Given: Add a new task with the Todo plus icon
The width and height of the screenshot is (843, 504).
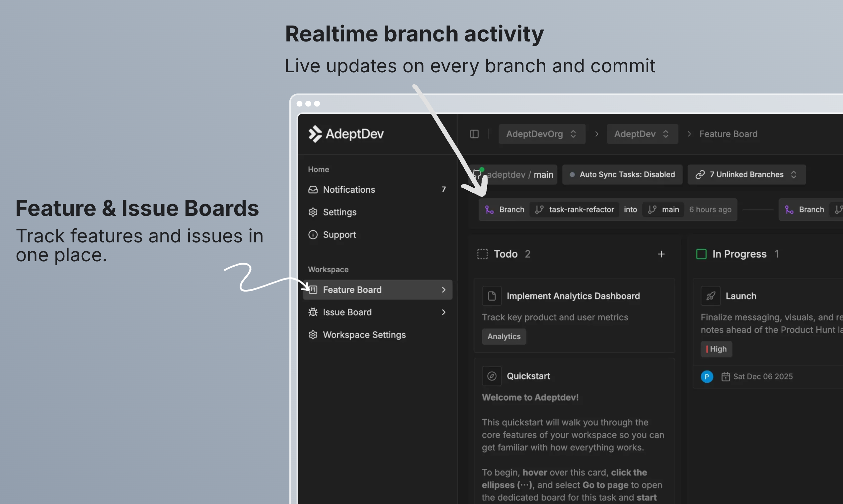Looking at the screenshot, I should click(x=661, y=254).
